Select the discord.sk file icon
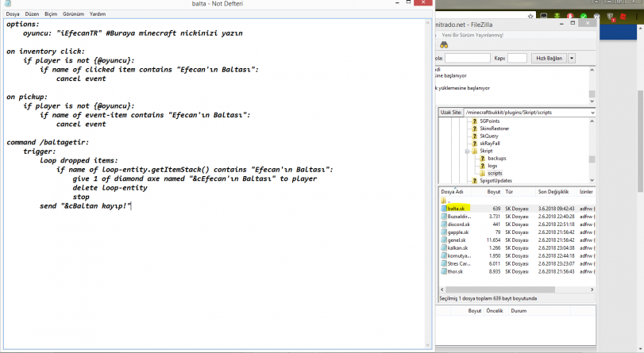The height and width of the screenshot is (353, 644). tap(444, 224)
